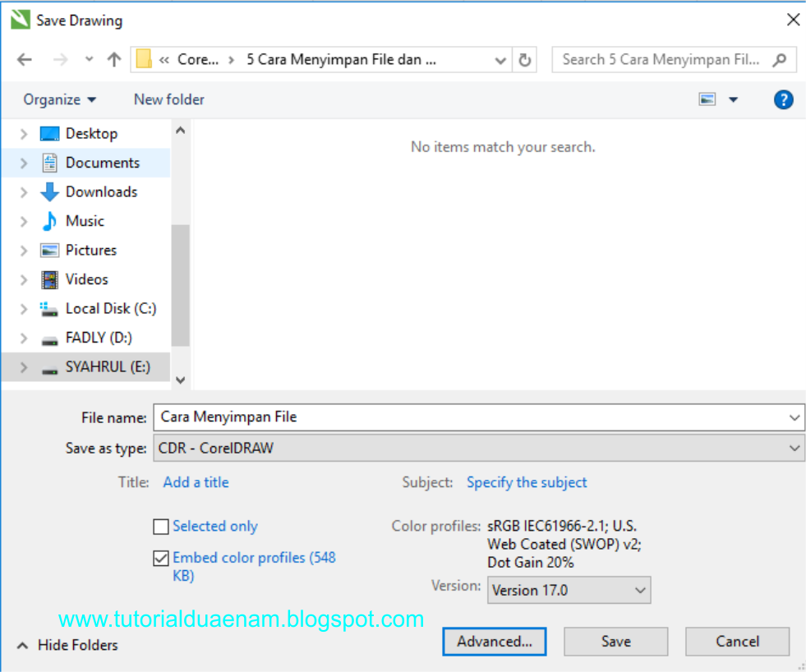The height and width of the screenshot is (672, 806).
Task: Open recent locations dropdown arrow
Action: tap(89, 59)
